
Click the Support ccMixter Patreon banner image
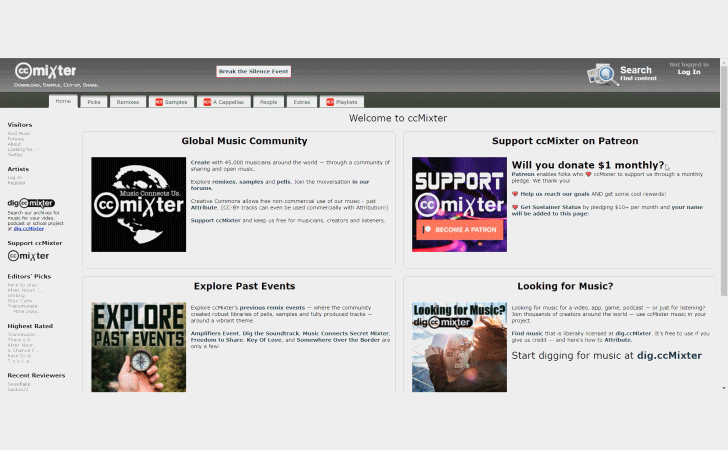pos(459,204)
